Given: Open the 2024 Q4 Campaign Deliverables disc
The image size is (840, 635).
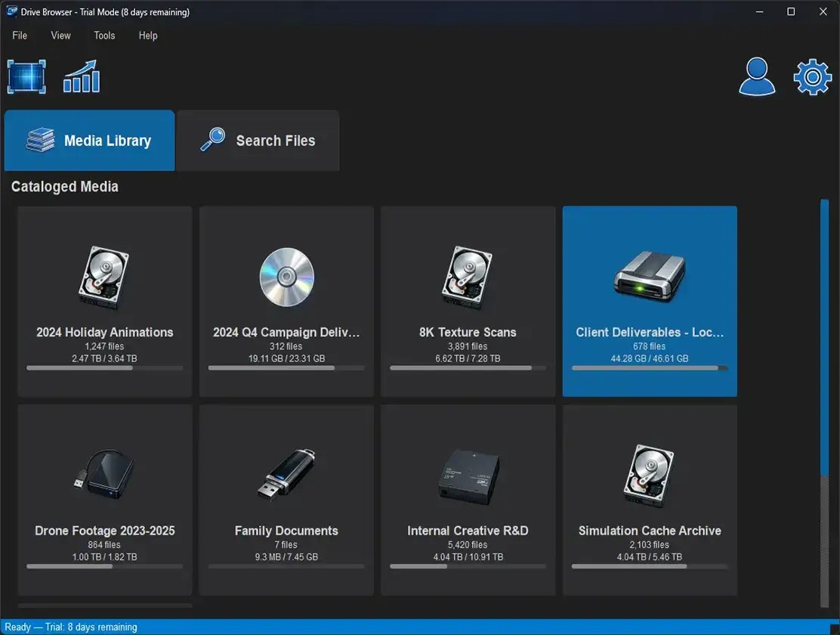Looking at the screenshot, I should point(286,301).
